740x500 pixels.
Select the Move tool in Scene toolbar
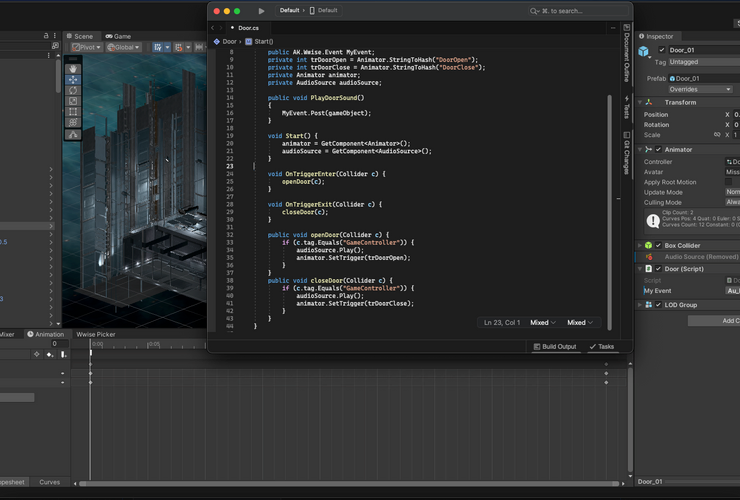point(73,80)
